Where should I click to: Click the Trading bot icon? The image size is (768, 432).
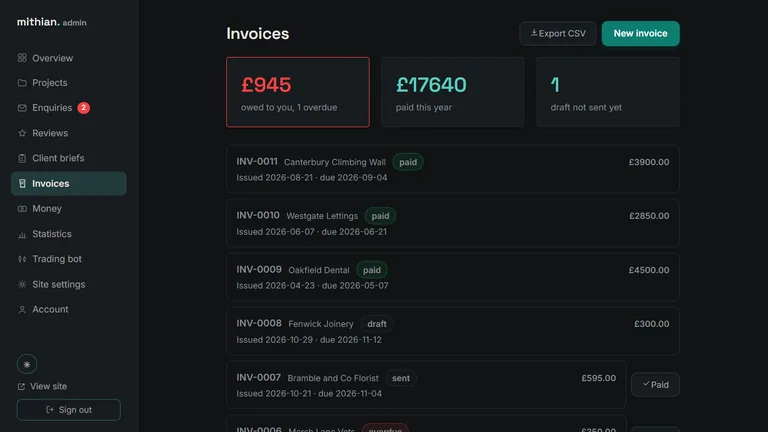tap(22, 259)
